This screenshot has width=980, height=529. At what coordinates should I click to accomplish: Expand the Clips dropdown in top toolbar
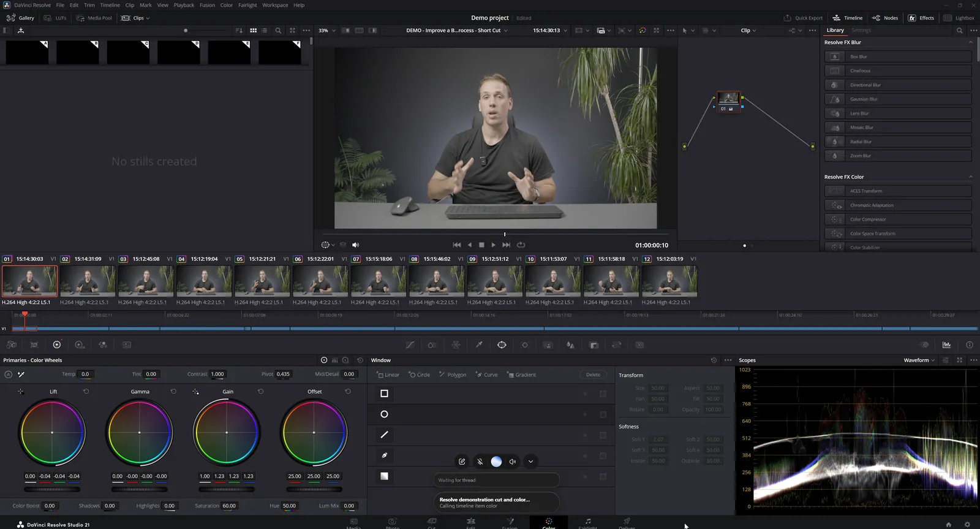click(135, 18)
